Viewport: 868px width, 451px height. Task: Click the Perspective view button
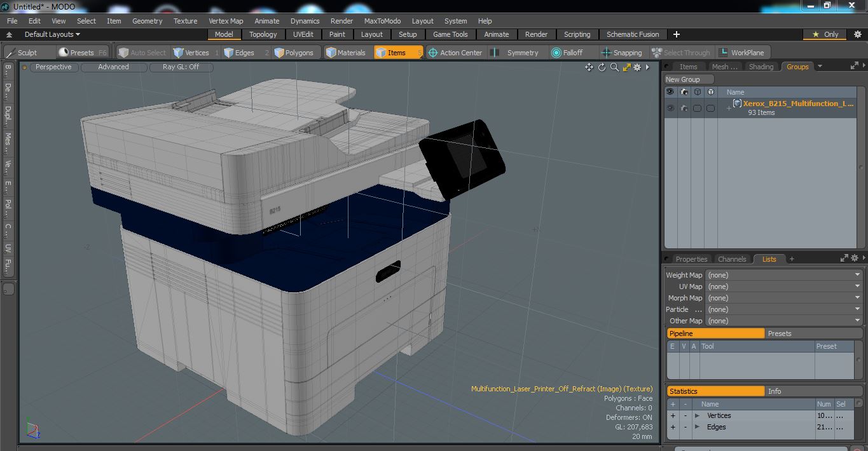click(x=53, y=67)
